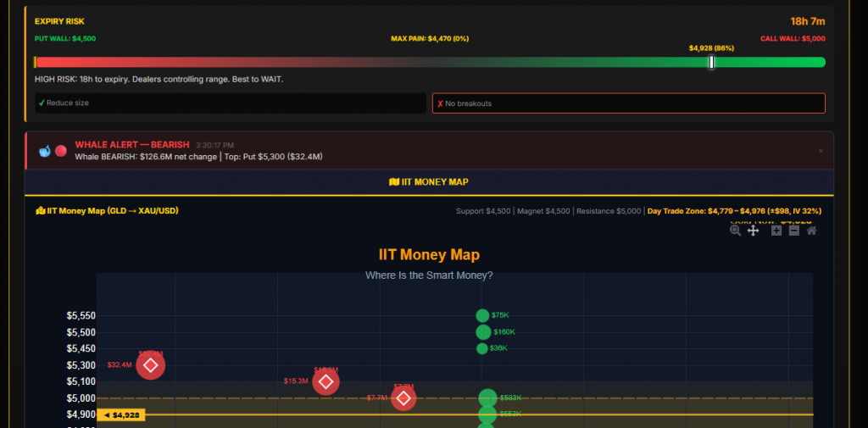Click the $32.4M red diamond bubble
The image size is (868, 428).
pos(150,365)
